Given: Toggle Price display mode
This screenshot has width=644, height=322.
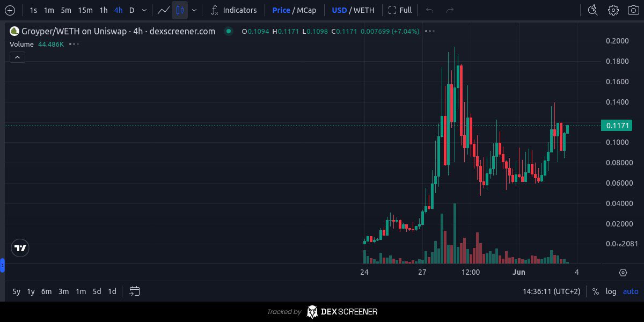Looking at the screenshot, I should click(x=281, y=10).
